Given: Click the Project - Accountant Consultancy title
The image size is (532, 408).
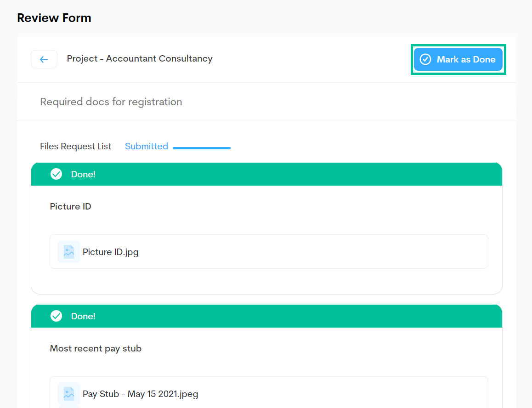Looking at the screenshot, I should point(140,58).
